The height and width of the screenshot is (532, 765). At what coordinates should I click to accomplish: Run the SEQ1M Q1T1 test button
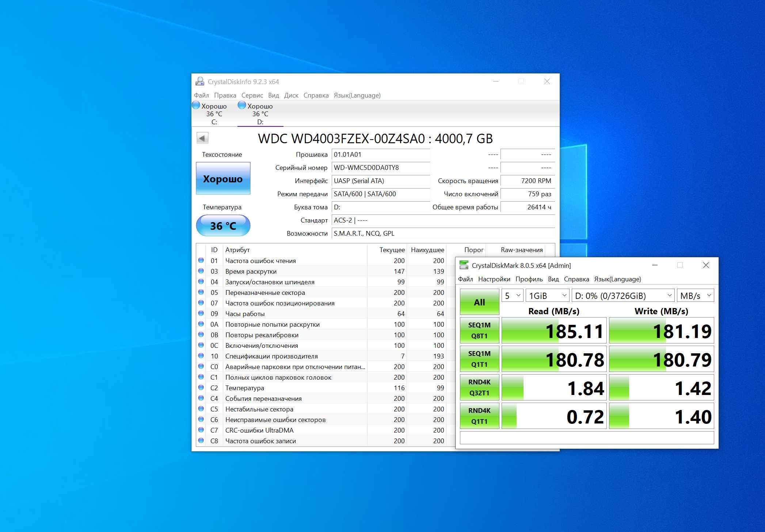(479, 359)
